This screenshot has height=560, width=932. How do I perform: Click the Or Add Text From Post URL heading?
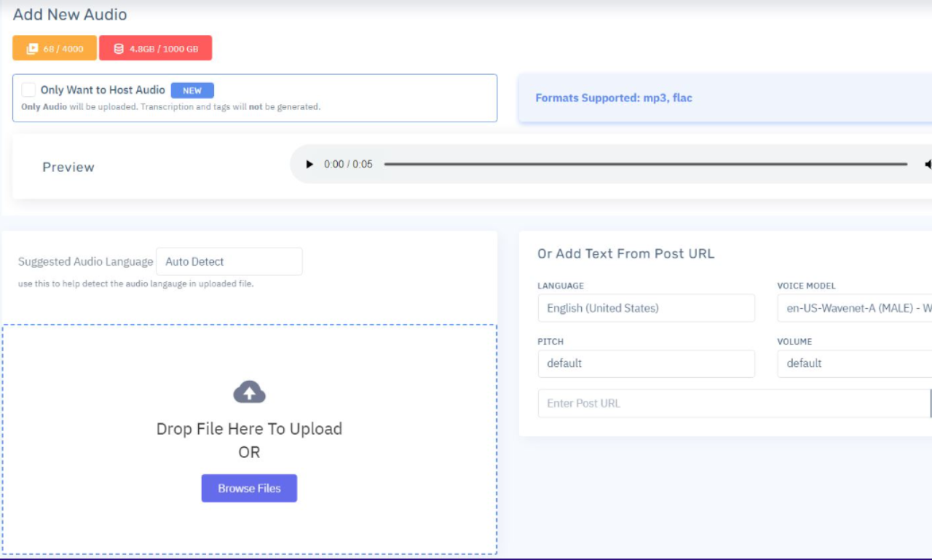625,253
